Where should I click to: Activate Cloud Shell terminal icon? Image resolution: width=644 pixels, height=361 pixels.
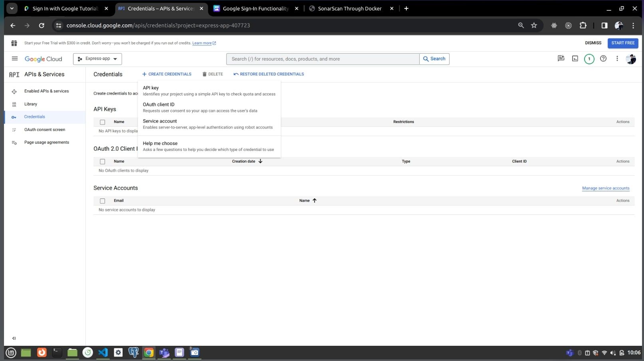(x=575, y=59)
